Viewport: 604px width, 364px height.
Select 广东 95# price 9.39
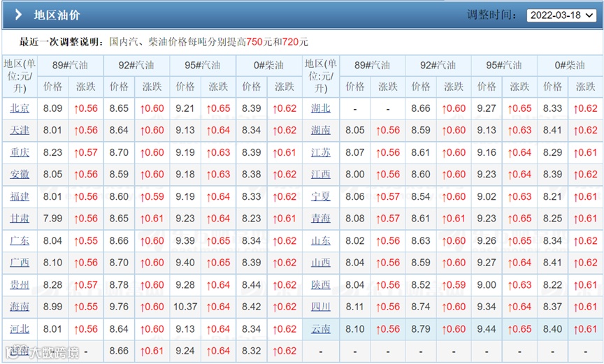tap(185, 241)
